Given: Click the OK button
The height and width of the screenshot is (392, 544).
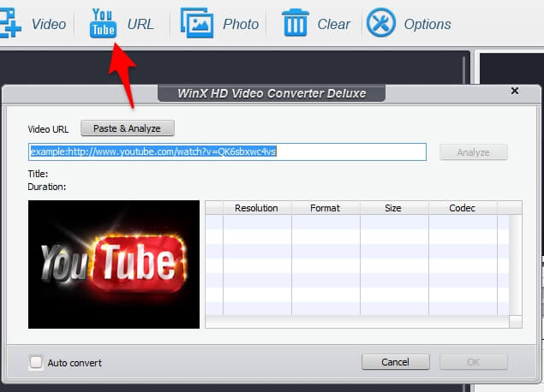Looking at the screenshot, I should [473, 362].
